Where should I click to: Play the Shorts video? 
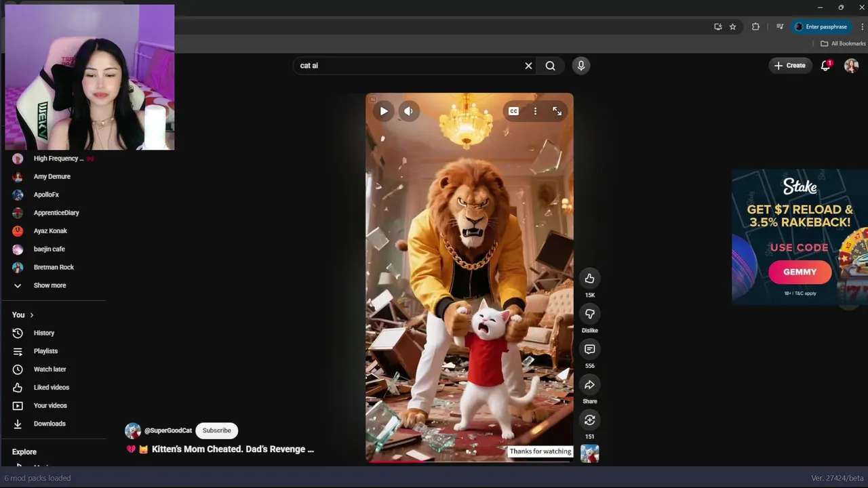point(384,111)
